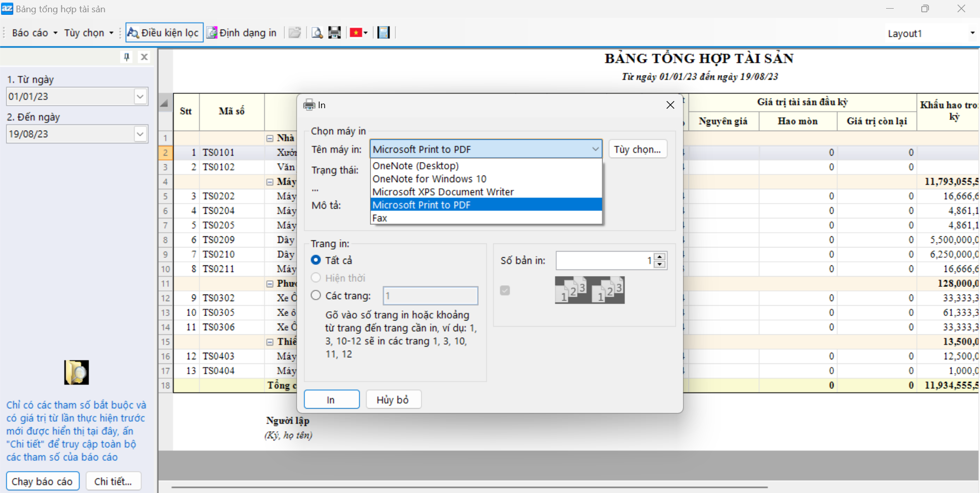
Task: Click the calculator icon in toolbar
Action: click(x=383, y=33)
